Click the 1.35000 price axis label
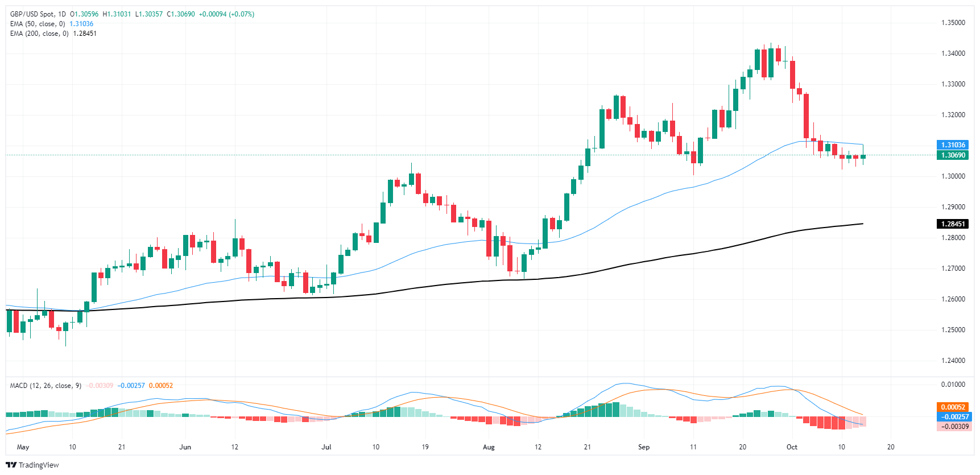The width and height of the screenshot is (980, 475). (953, 23)
